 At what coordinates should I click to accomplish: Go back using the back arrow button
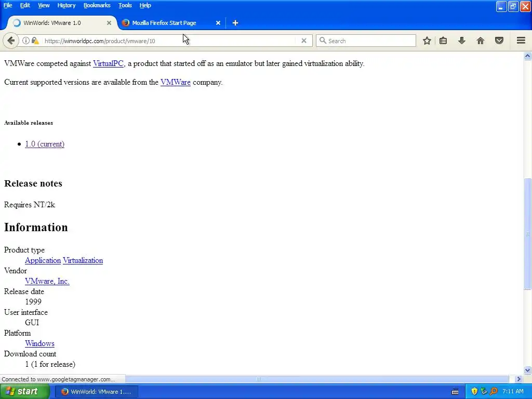click(x=11, y=41)
